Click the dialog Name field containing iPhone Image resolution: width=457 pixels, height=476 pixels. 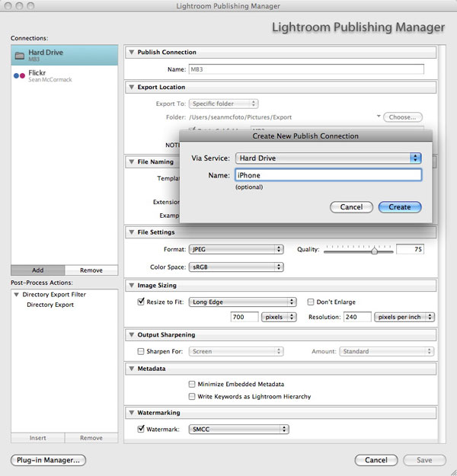328,175
